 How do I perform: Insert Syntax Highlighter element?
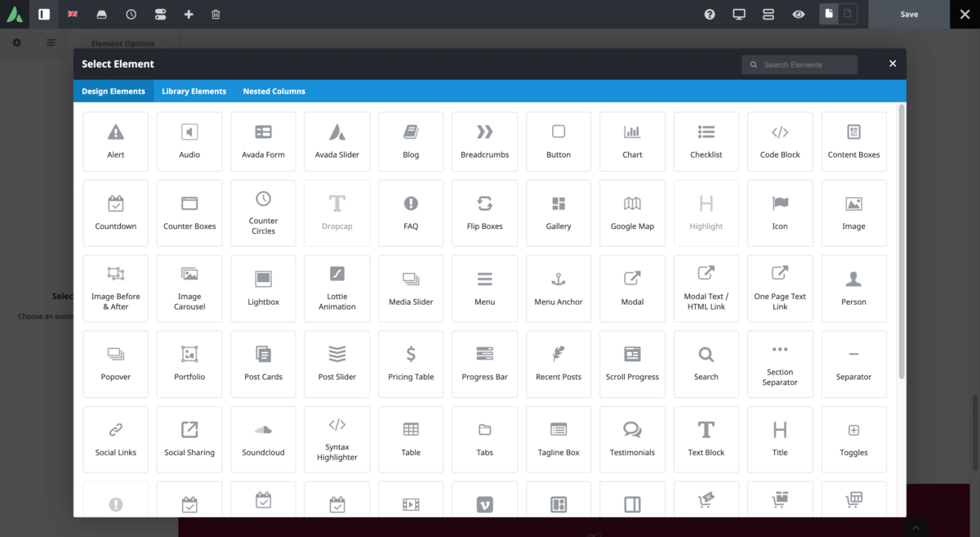click(337, 439)
